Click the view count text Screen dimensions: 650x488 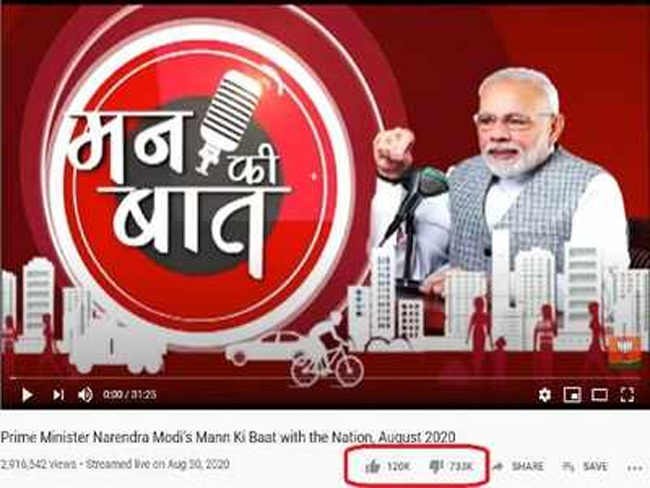click(38, 464)
